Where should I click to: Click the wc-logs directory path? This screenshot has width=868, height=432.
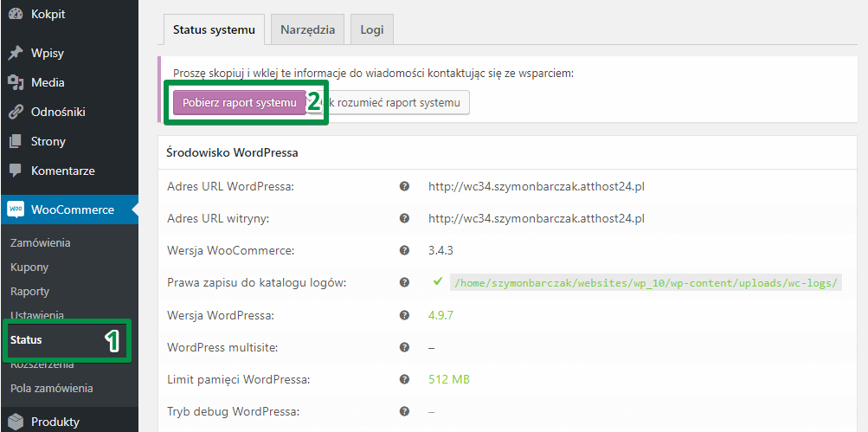[x=646, y=283]
